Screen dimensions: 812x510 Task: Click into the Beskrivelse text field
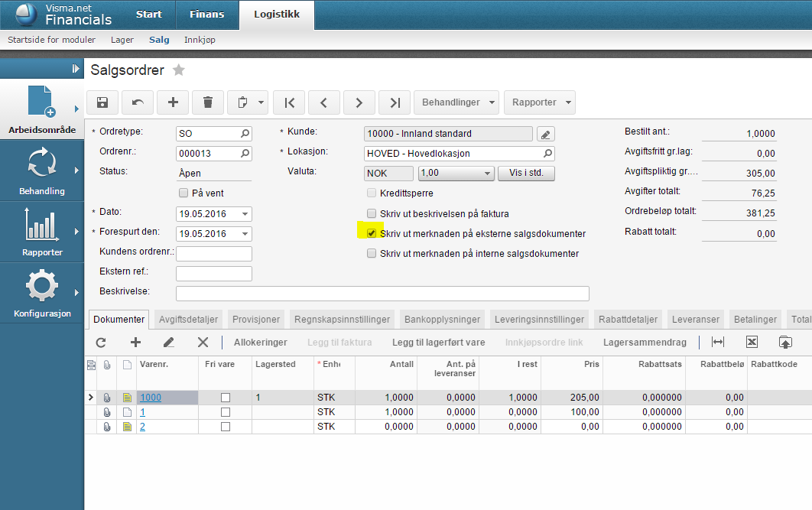tap(382, 294)
